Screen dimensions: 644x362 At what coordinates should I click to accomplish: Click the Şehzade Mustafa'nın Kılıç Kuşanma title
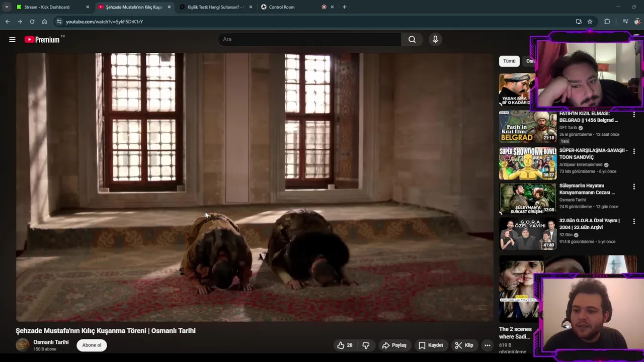[x=106, y=330]
